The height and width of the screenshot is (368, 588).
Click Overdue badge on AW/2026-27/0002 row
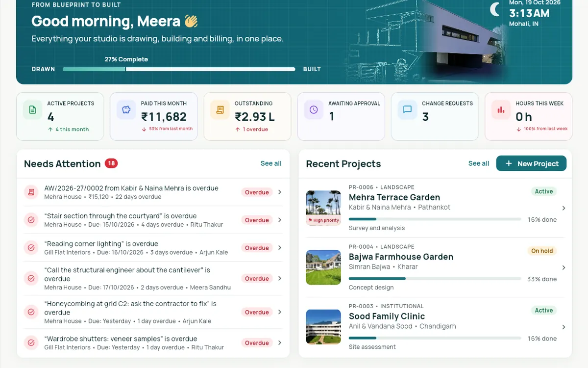click(x=257, y=192)
